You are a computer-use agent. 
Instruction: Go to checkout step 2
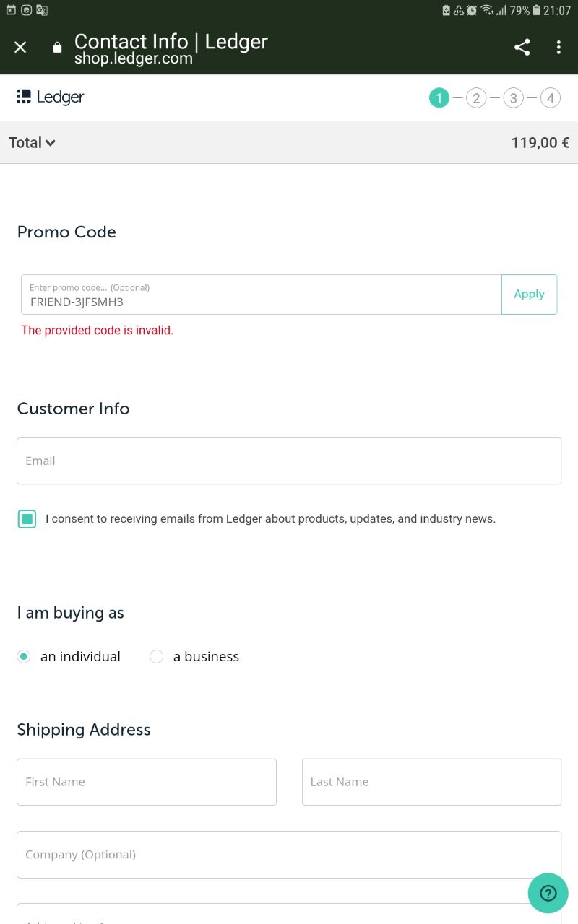pos(476,98)
